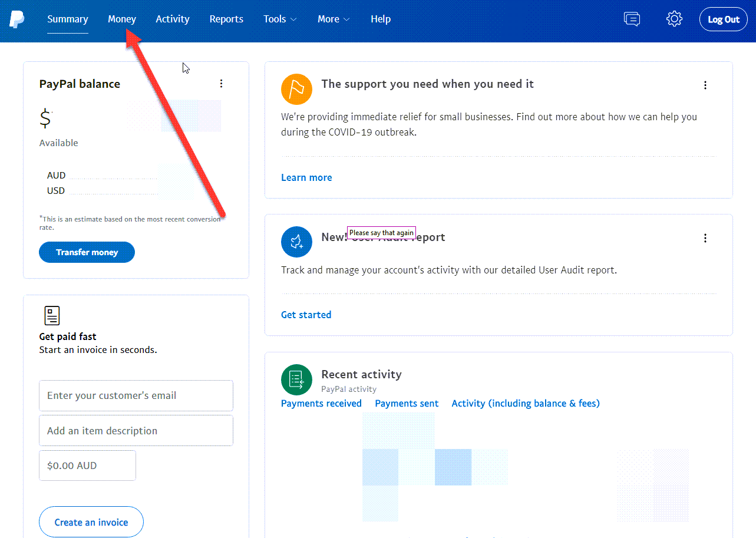Screen dimensions: 756x538
Task: Open the Reports tab
Action: click(x=226, y=19)
